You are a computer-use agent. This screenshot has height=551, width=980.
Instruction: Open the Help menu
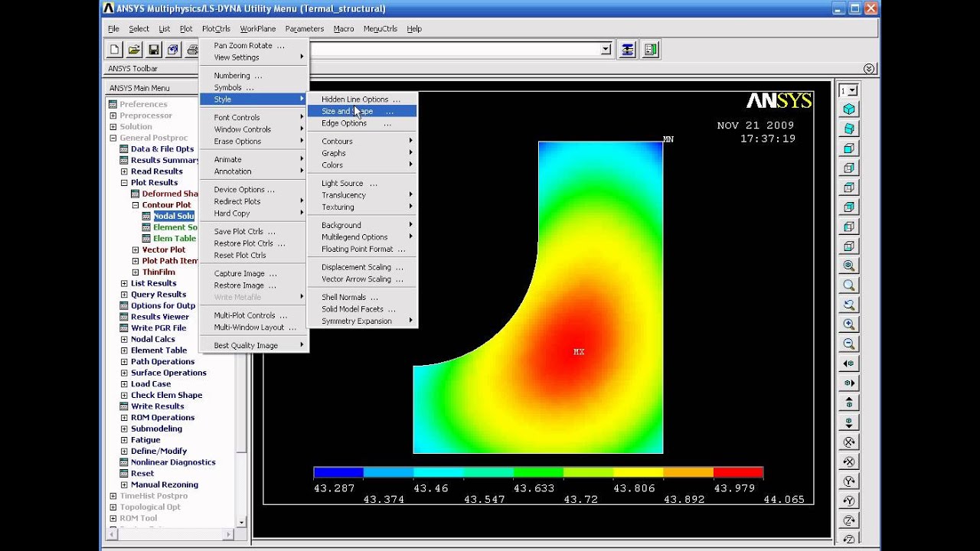[414, 29]
